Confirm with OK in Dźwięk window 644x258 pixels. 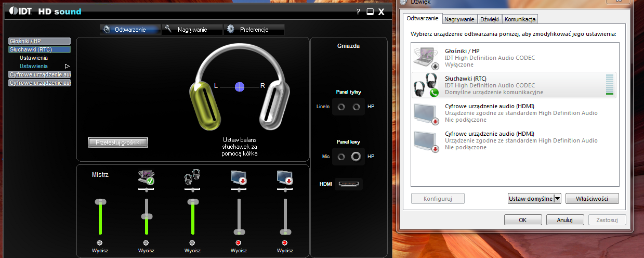523,220
